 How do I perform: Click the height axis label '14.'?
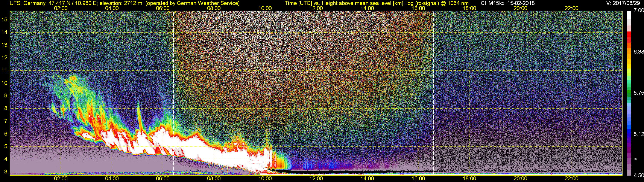[x=5, y=32]
